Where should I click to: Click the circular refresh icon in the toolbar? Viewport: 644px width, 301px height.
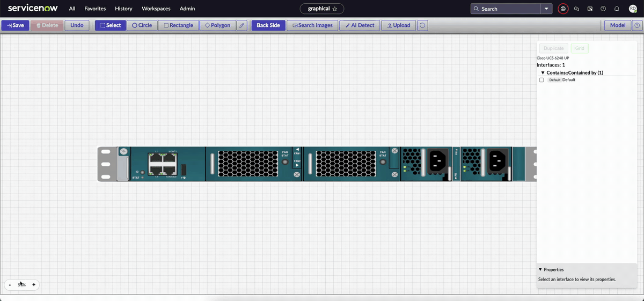coord(422,25)
